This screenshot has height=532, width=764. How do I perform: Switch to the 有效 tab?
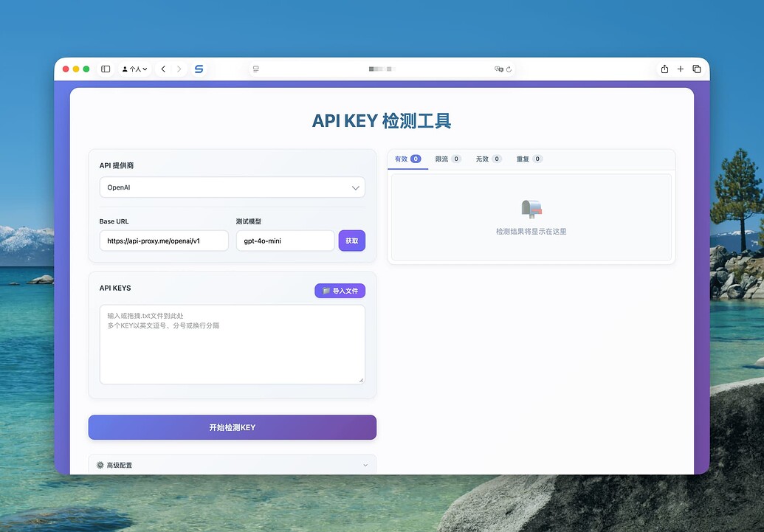pyautogui.click(x=407, y=159)
